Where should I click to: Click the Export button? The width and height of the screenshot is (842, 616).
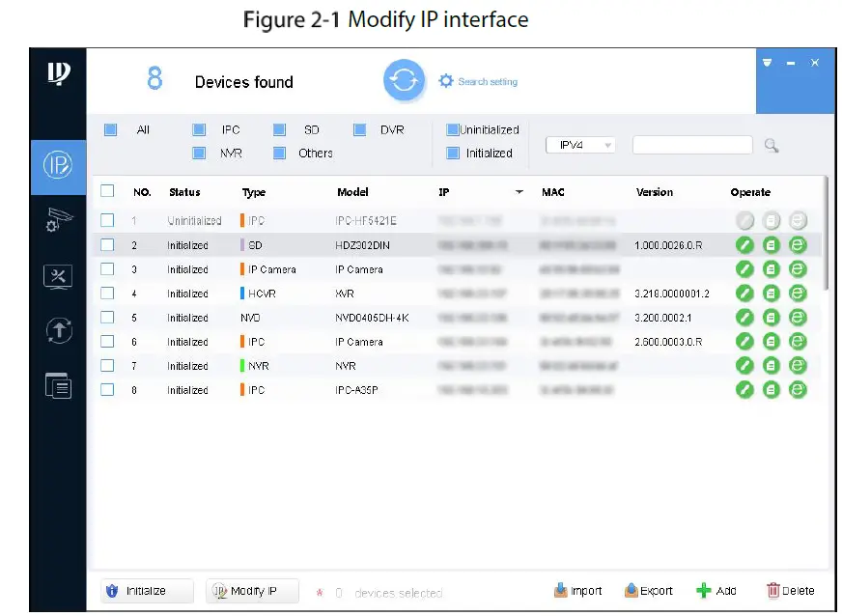pyautogui.click(x=649, y=591)
